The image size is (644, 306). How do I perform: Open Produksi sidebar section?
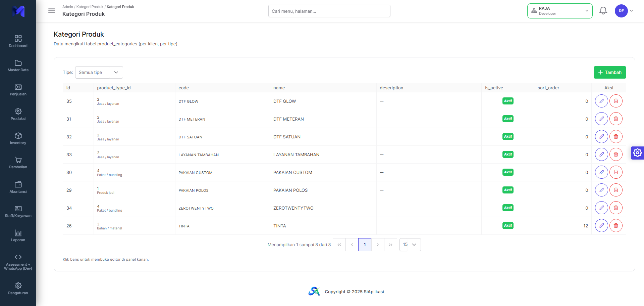[x=18, y=114]
